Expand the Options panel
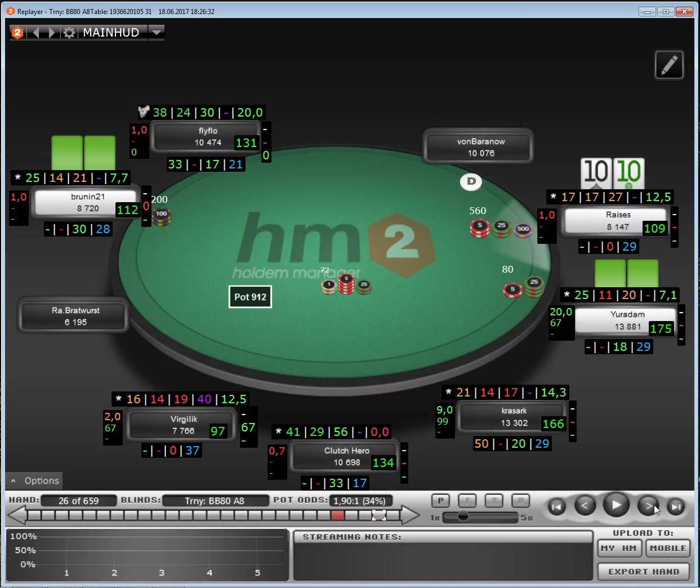 (34, 480)
